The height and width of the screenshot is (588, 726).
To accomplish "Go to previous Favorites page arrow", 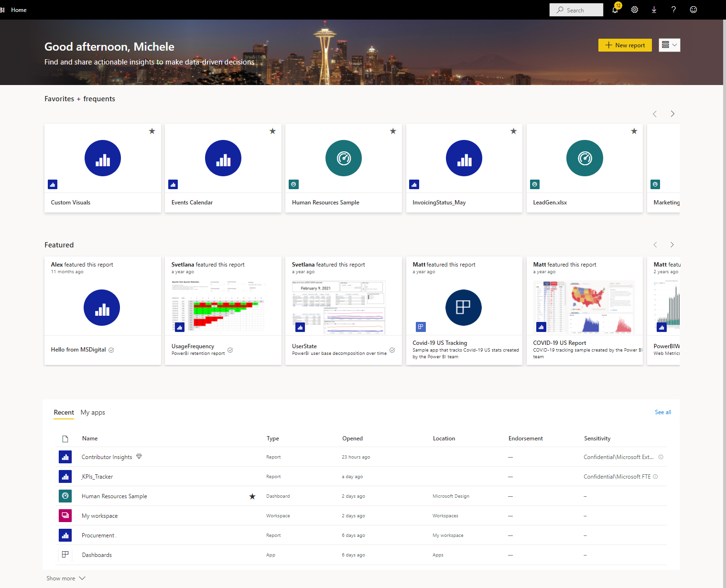I will (x=655, y=114).
